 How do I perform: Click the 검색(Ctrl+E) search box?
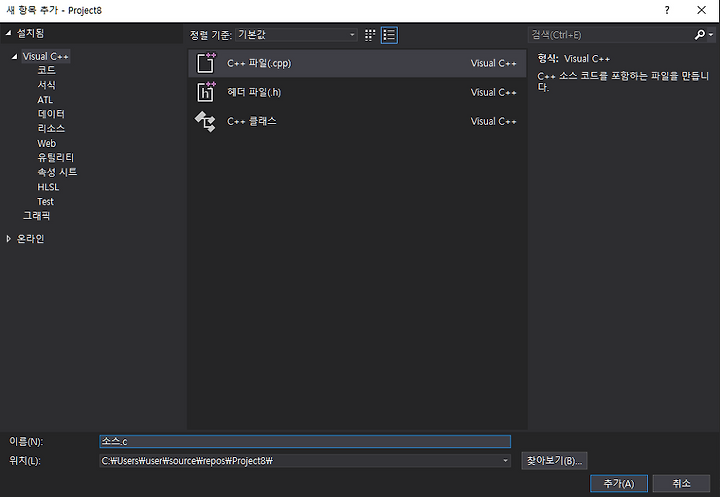pos(611,34)
